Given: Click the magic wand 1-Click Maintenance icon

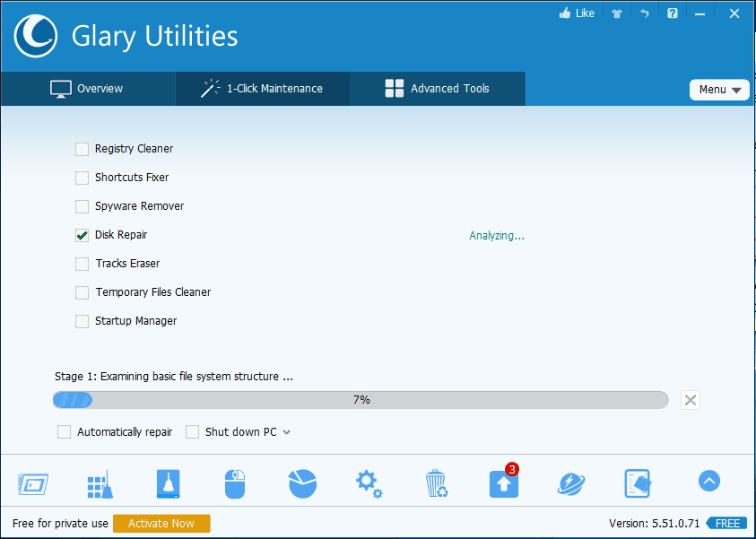Looking at the screenshot, I should point(210,88).
